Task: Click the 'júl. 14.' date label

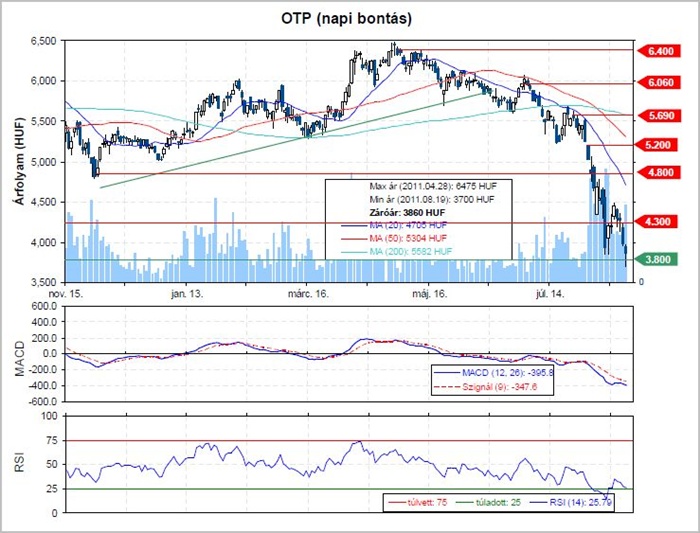Action: coord(550,294)
